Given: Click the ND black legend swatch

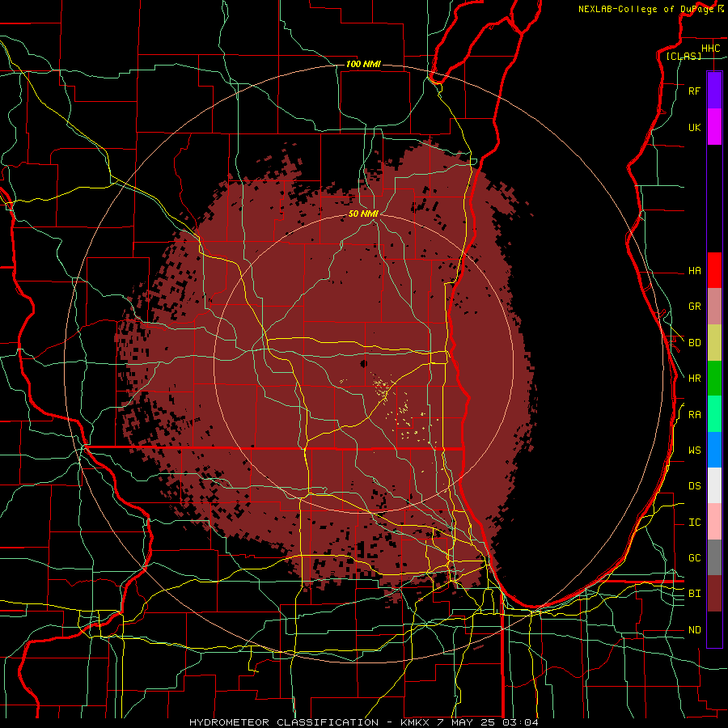Looking at the screenshot, I should 714,629.
